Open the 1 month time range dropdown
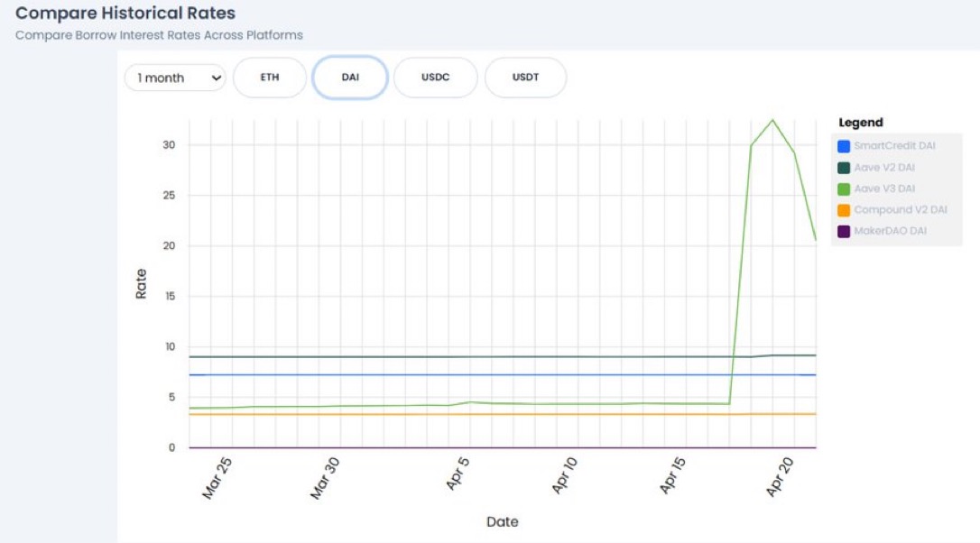This screenshot has width=980, height=543. click(175, 78)
